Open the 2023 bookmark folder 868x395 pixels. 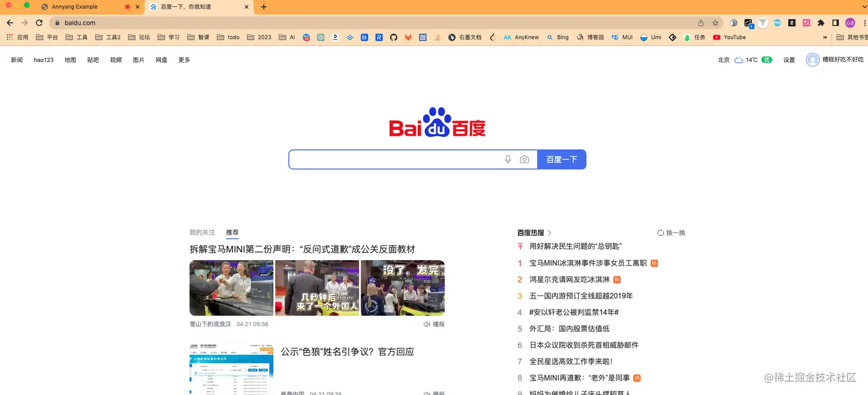click(259, 37)
